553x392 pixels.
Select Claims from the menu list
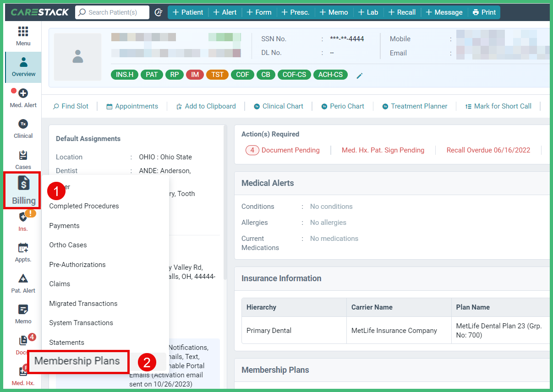(x=60, y=283)
